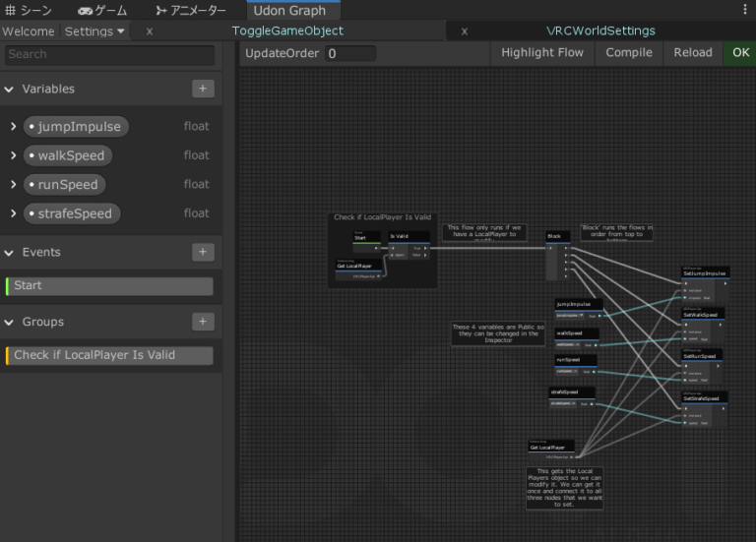Collapse the Events section
The height and width of the screenshot is (542, 756).
[x=9, y=252]
